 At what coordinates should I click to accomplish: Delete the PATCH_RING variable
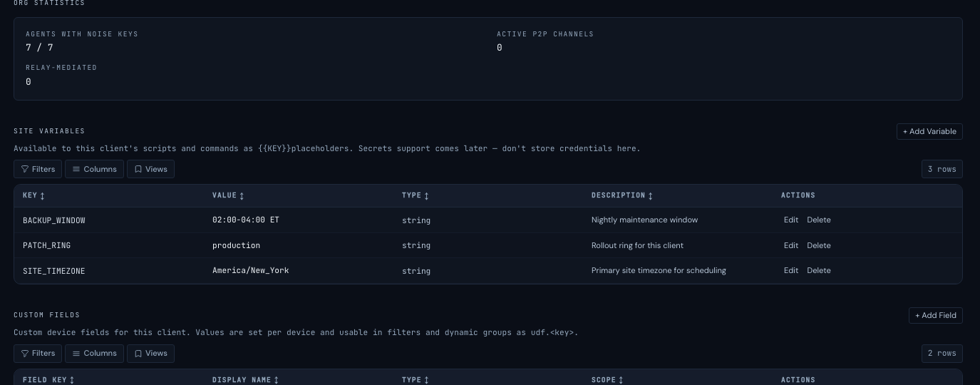click(x=819, y=245)
